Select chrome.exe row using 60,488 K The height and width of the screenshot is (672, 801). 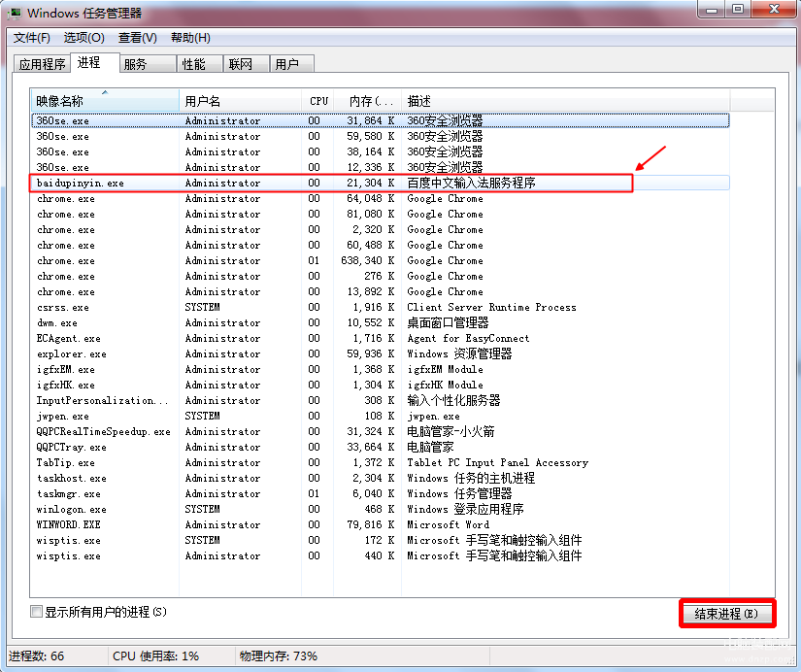[x=380, y=246]
